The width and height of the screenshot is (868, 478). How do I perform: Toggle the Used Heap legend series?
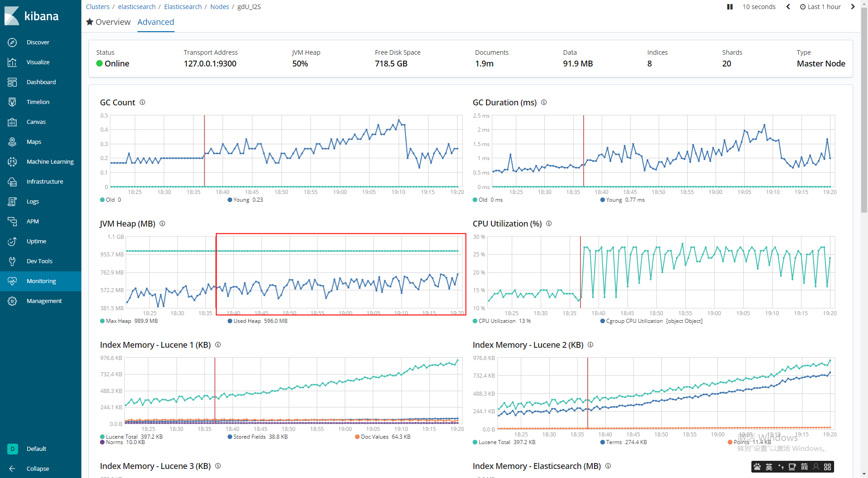click(x=258, y=321)
